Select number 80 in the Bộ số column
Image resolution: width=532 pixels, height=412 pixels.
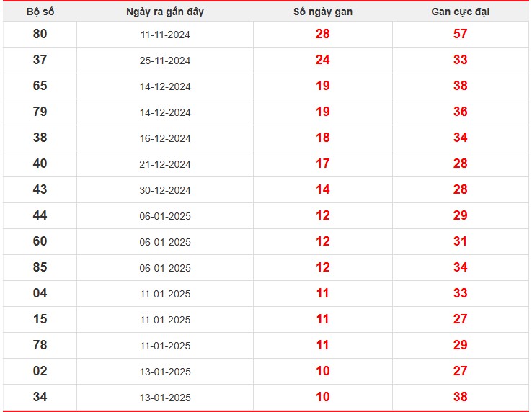tap(40, 34)
